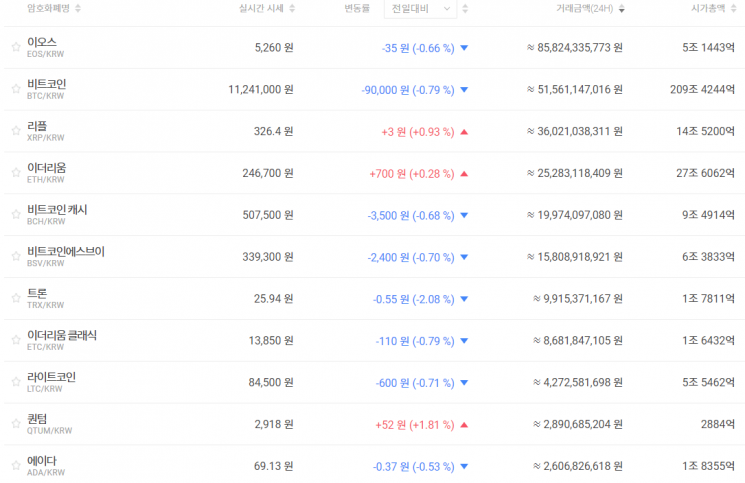Click the 시가총액 column header
Screen dimensions: 745x483
708,9
